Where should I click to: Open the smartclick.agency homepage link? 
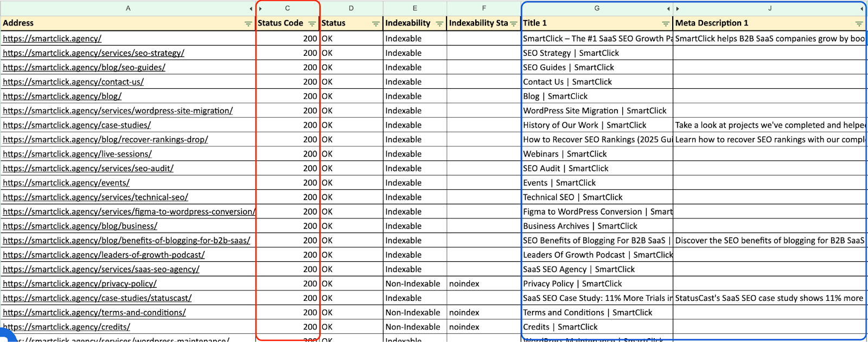pyautogui.click(x=52, y=38)
